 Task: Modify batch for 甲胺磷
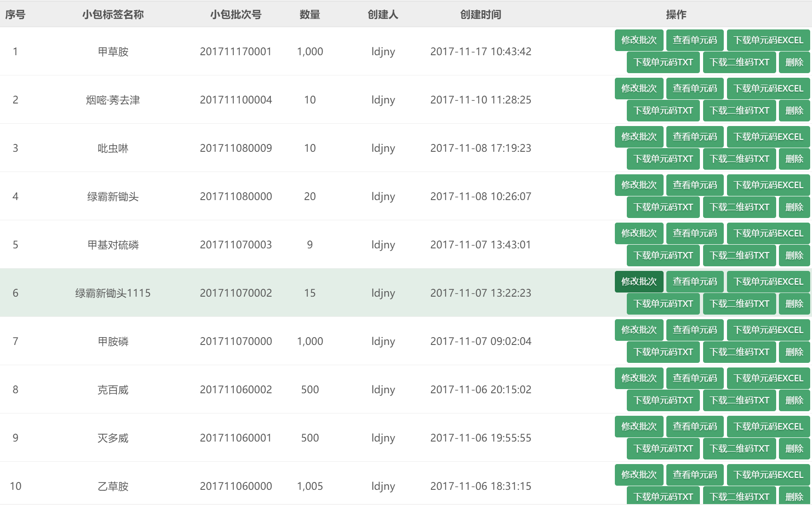coord(639,330)
